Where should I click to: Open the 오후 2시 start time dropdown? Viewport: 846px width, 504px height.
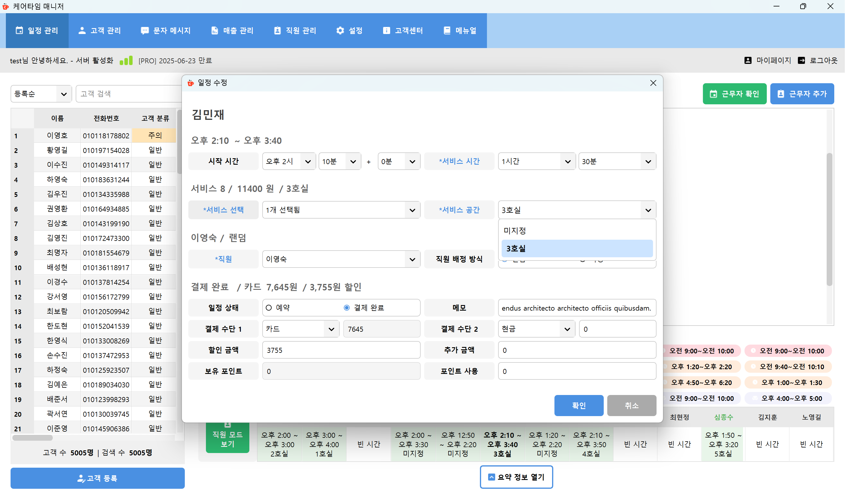tap(288, 161)
